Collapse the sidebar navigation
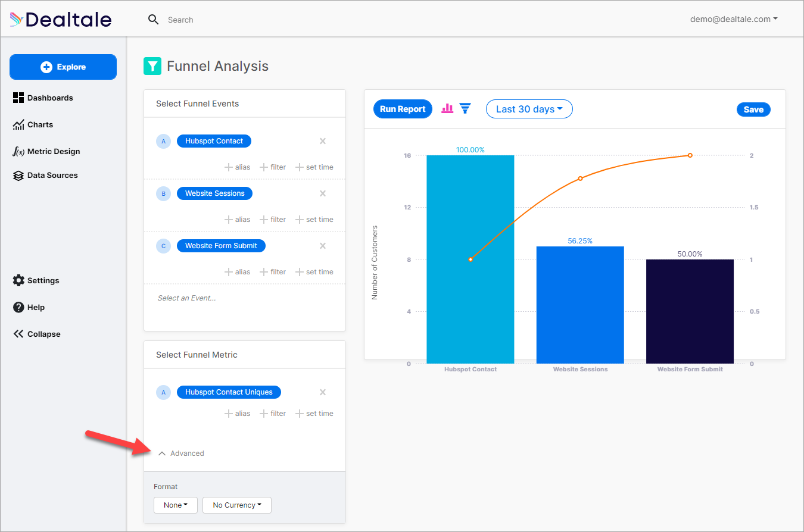The height and width of the screenshot is (532, 804). tap(37, 334)
